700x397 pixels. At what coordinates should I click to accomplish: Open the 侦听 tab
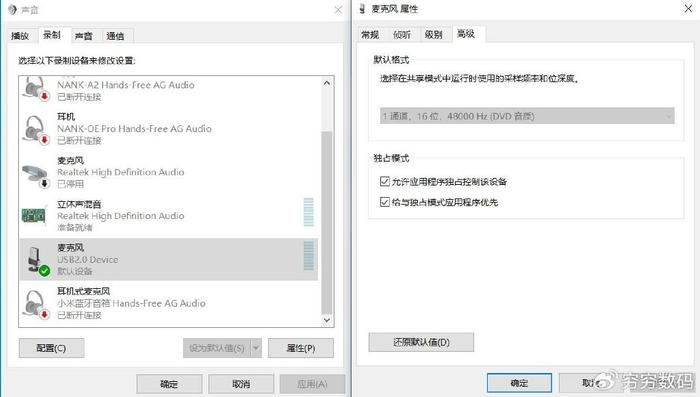402,34
